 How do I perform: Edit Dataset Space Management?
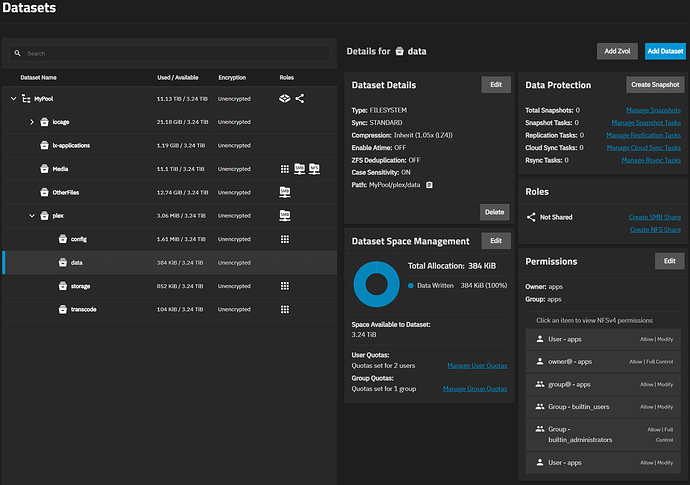coord(496,241)
